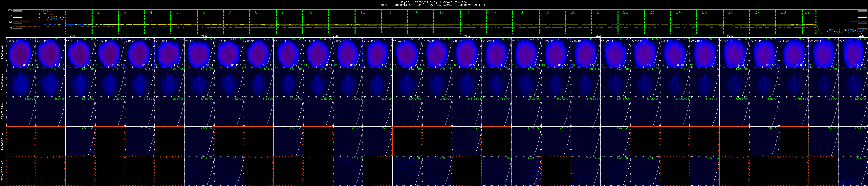The image size is (868, 186).
Task: Click the 04:40 lightcurve axis tick label
Action: (73, 36)
